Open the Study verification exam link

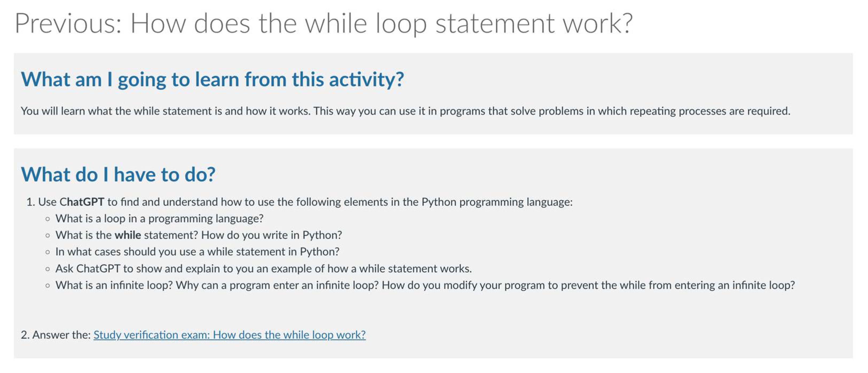(x=229, y=335)
